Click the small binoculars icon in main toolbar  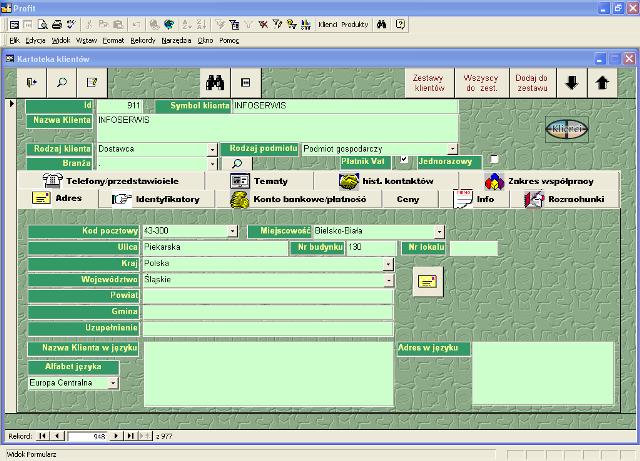[x=381, y=24]
